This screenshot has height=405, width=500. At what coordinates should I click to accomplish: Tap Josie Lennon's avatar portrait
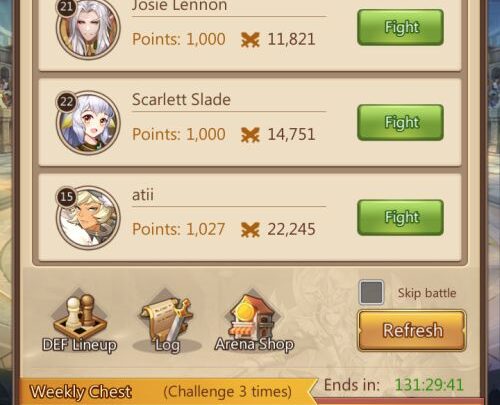point(88,29)
